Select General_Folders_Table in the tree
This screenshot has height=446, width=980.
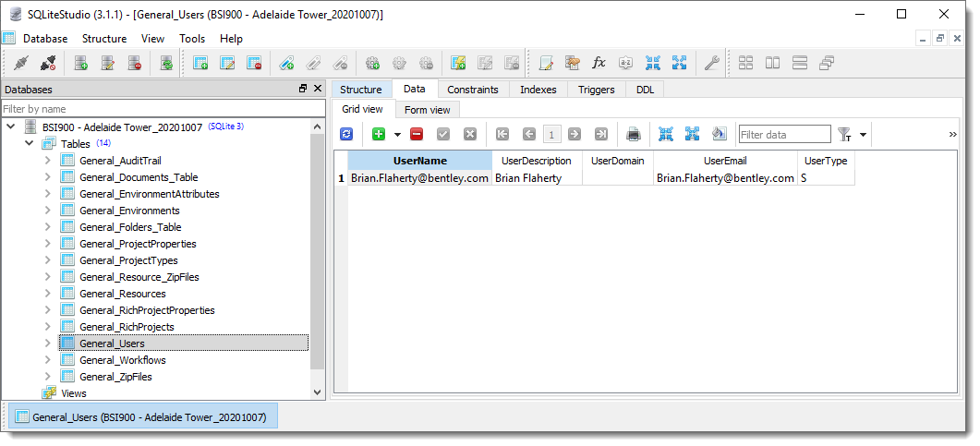(130, 227)
